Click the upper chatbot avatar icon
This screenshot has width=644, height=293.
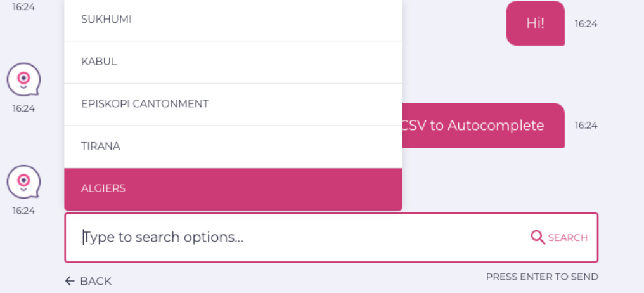click(x=23, y=80)
